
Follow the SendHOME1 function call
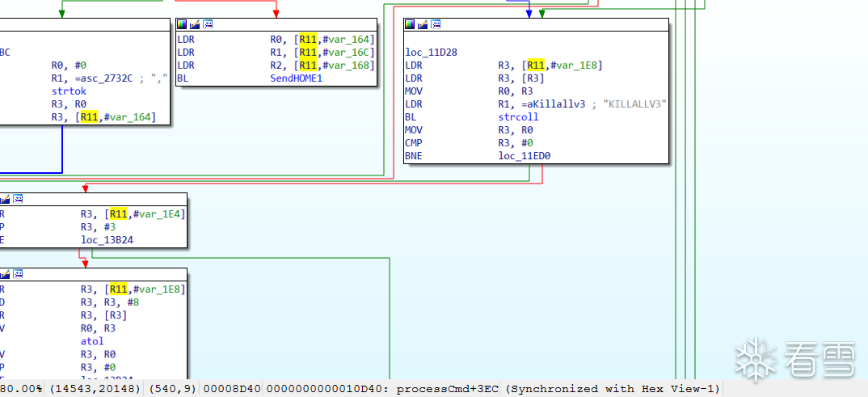click(x=296, y=78)
